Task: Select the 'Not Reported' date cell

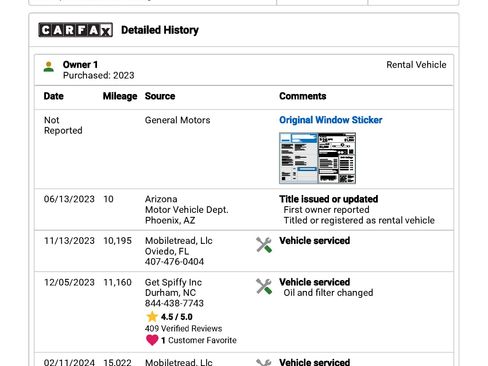Action: coord(63,125)
